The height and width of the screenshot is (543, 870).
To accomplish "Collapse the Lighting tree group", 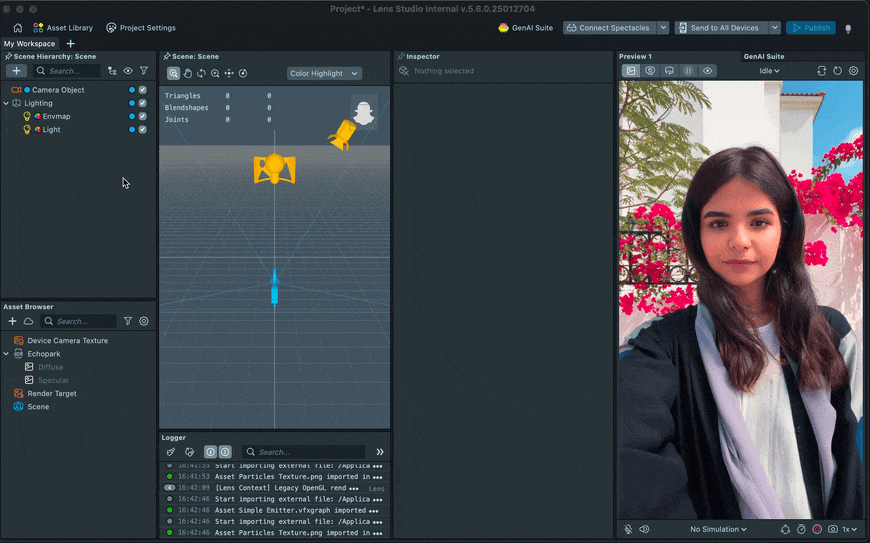I will coord(6,103).
